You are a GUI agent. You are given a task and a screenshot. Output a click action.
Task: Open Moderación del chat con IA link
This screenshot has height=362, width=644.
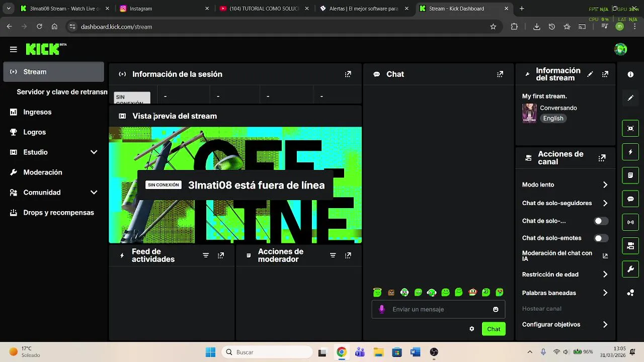pos(565,256)
